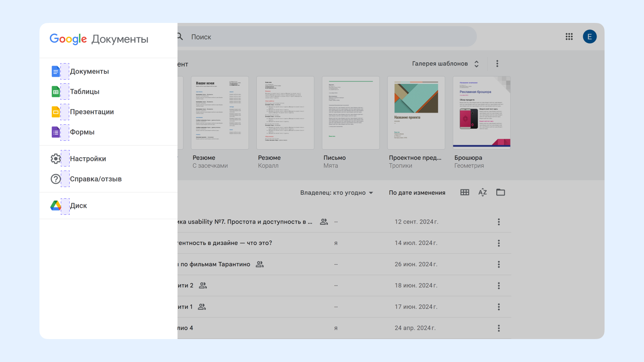Open the folder picker icon
The image size is (644, 362).
500,192
